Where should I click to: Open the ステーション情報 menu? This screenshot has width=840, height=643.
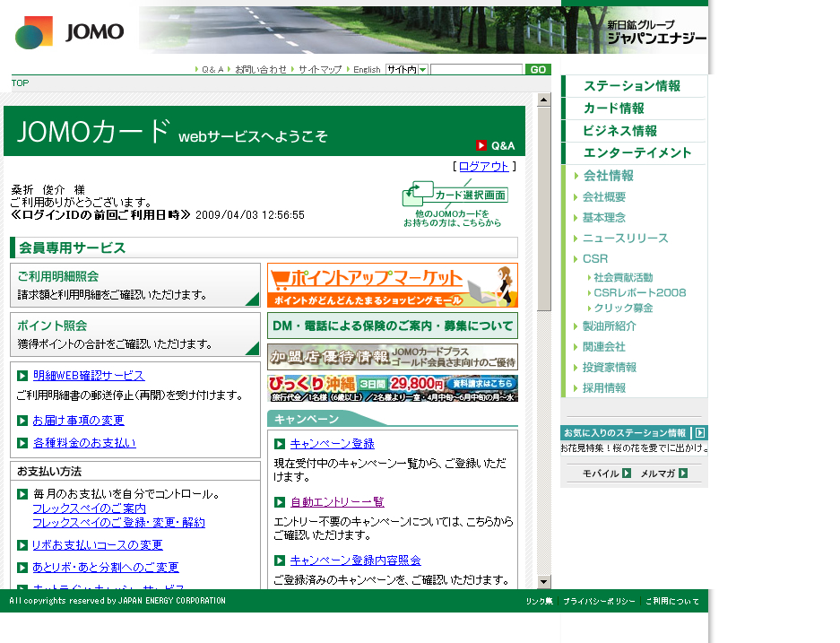631,86
